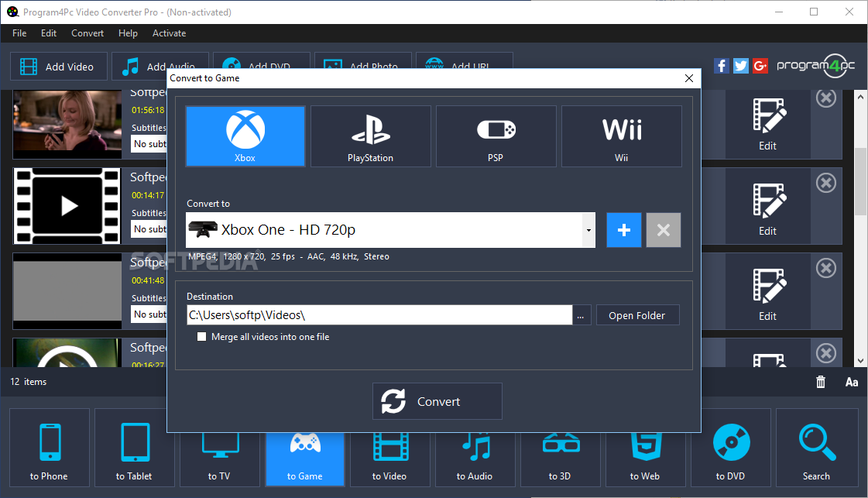Open the Search tool
The width and height of the screenshot is (868, 498).
[817, 448]
